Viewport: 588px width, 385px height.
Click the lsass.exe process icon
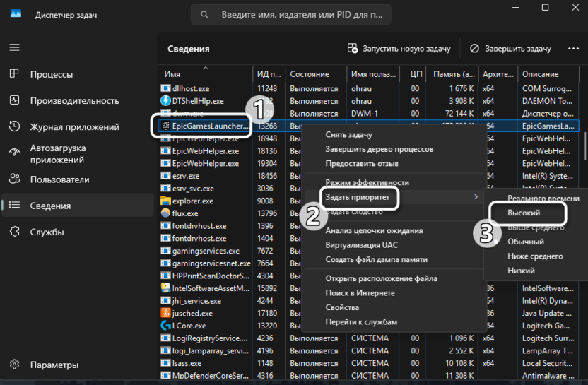tap(165, 363)
